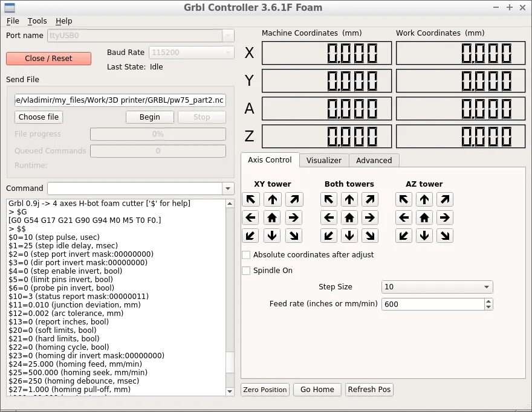This screenshot has height=412, width=532.
Task: Open the Tools menu
Action: (x=37, y=21)
